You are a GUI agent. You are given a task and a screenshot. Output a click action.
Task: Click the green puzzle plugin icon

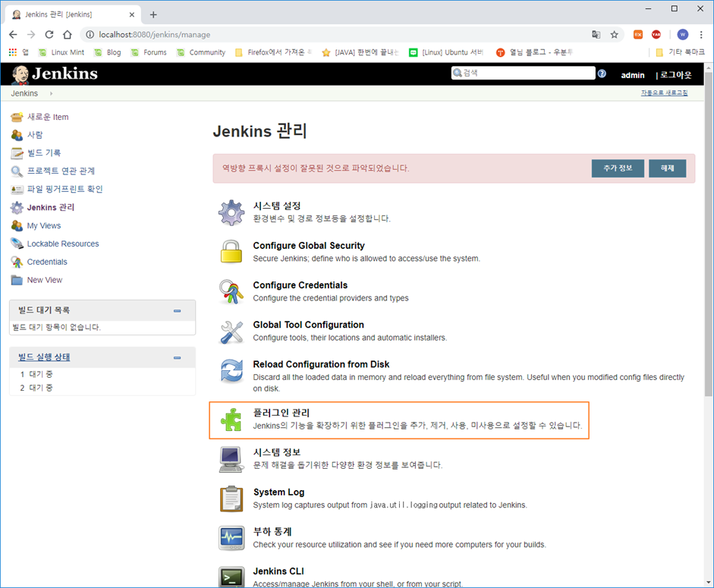point(231,420)
